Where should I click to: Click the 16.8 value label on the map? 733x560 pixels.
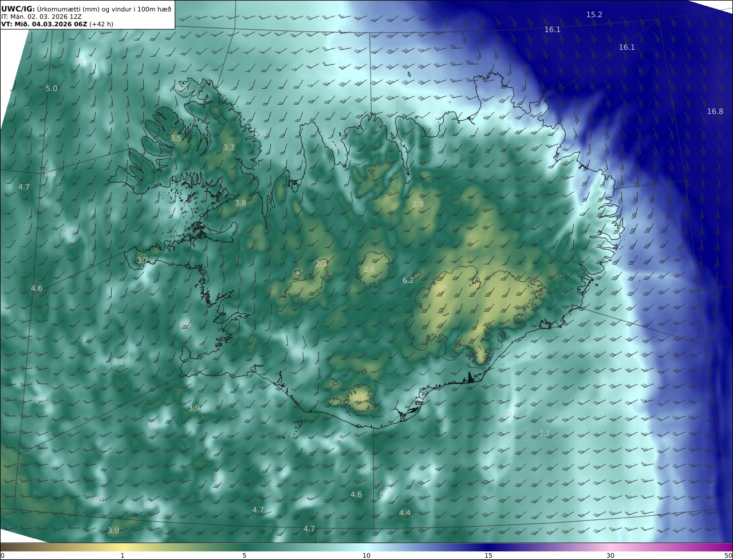(x=715, y=111)
